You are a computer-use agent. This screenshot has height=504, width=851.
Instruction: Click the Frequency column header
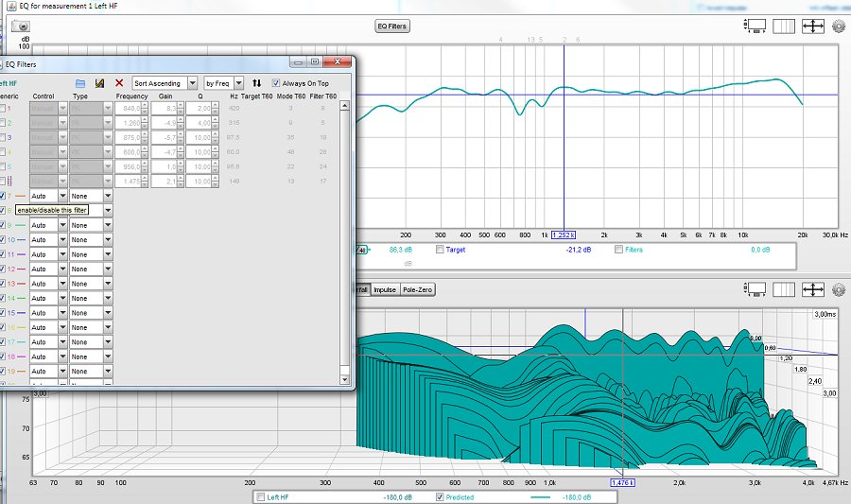pos(131,96)
